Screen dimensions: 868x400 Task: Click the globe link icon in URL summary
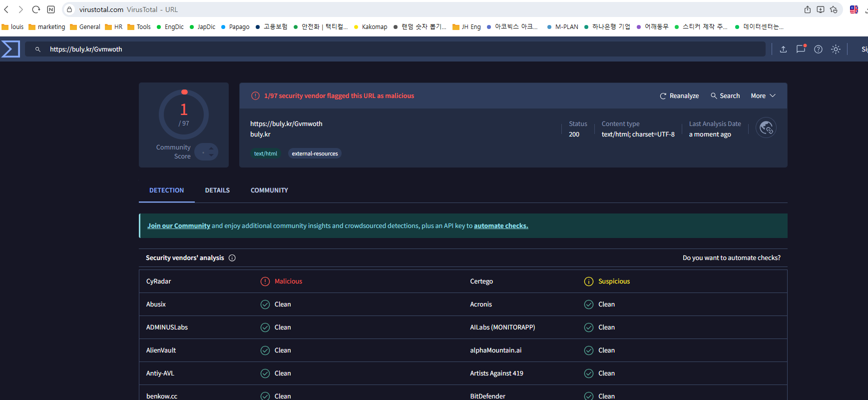(766, 128)
